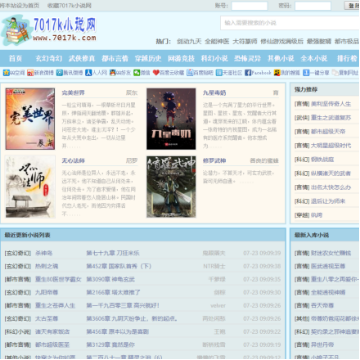Share via the 人人网 icon
This screenshot has height=360, width=360.
[88, 72]
